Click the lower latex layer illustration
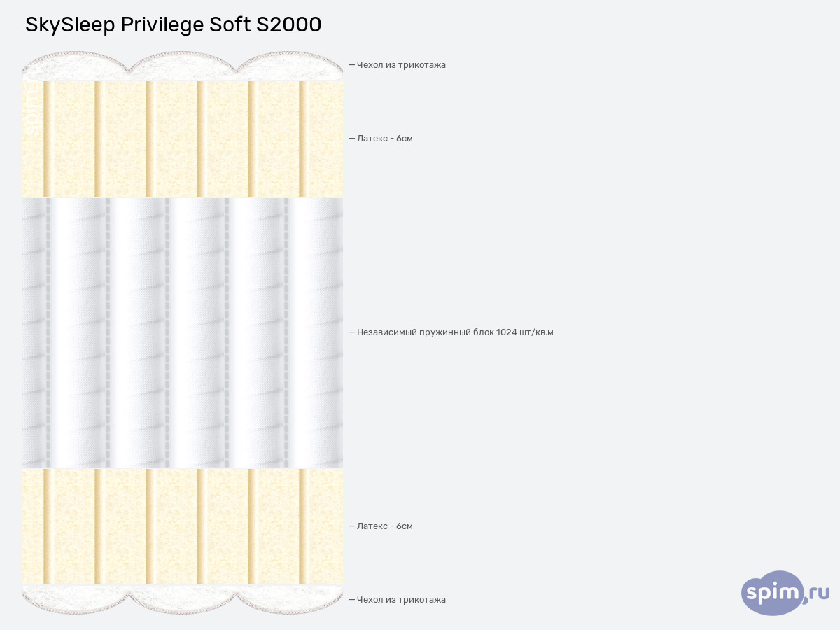This screenshot has width=840, height=630. [183, 526]
